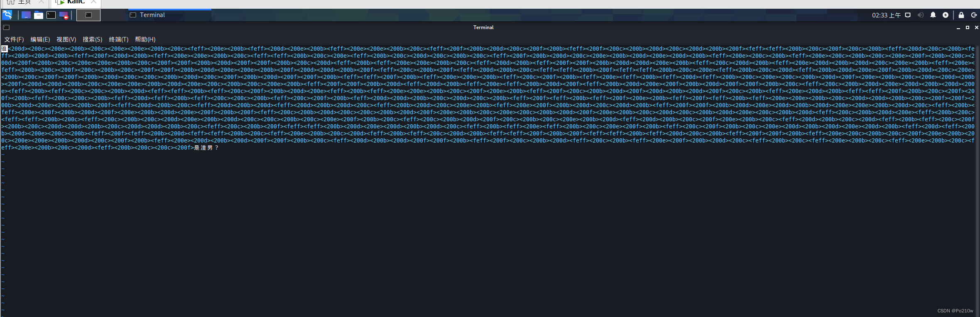Close the Kali VM tab
The width and height of the screenshot is (980, 317).
click(x=94, y=2)
